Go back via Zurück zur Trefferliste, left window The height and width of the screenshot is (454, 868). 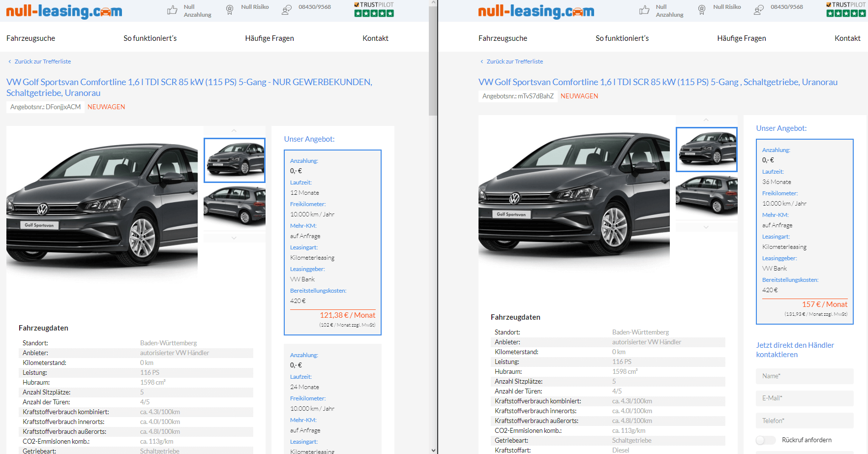pos(40,61)
